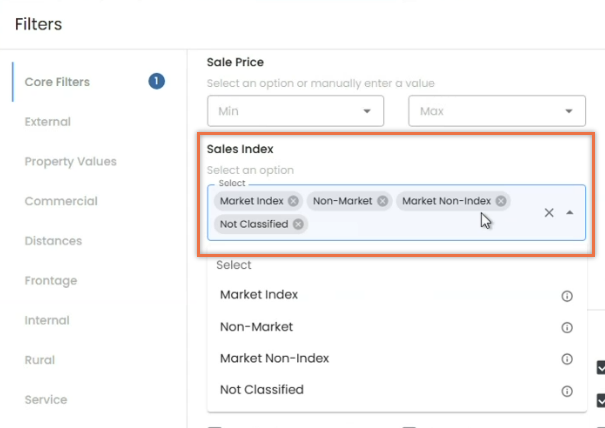Open the Rural filters section

40,360
